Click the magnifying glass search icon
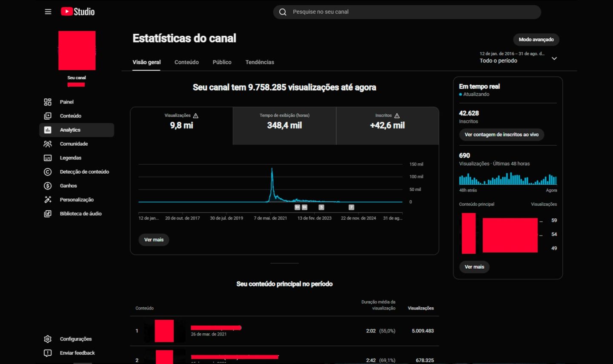 tap(283, 12)
